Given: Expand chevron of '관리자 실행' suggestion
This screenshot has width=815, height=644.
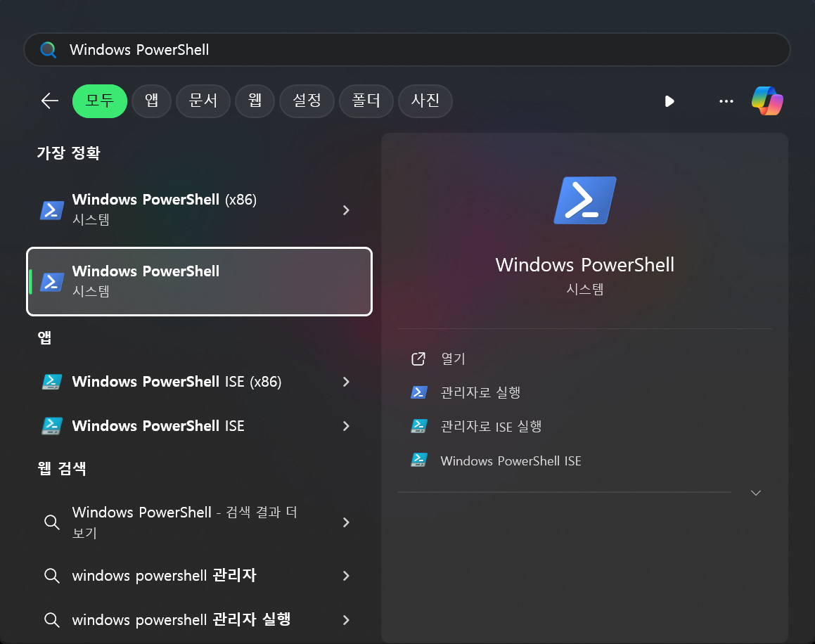Looking at the screenshot, I should tap(346, 620).
